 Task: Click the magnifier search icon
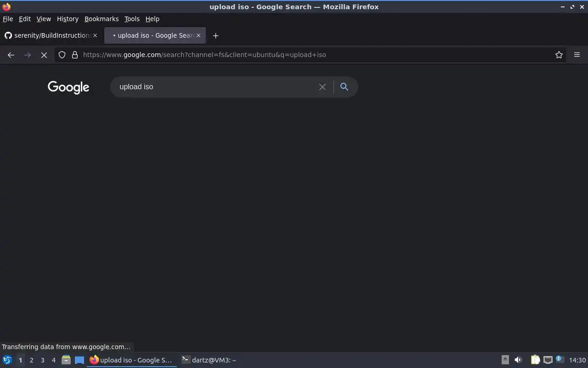pyautogui.click(x=344, y=86)
